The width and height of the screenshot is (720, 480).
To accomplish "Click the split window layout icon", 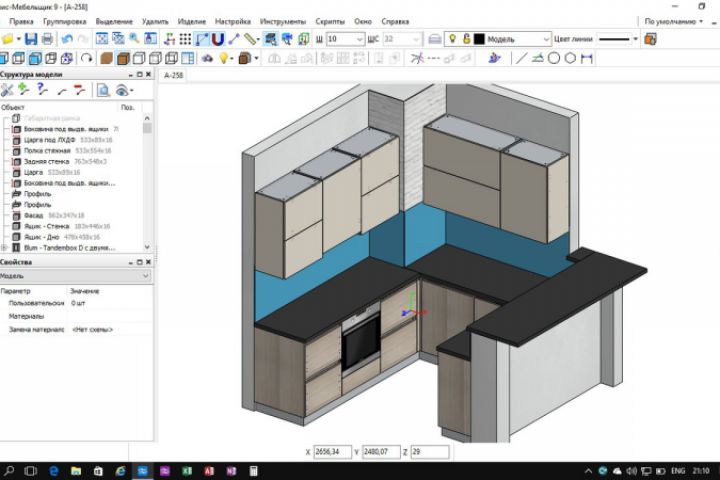I will tap(188, 58).
